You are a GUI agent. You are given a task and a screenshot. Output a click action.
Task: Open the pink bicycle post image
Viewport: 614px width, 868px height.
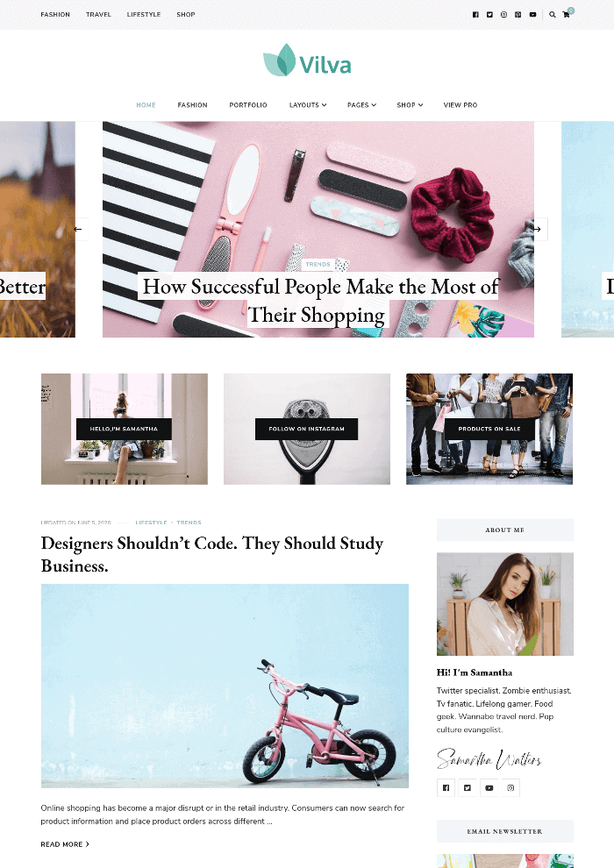(x=225, y=686)
